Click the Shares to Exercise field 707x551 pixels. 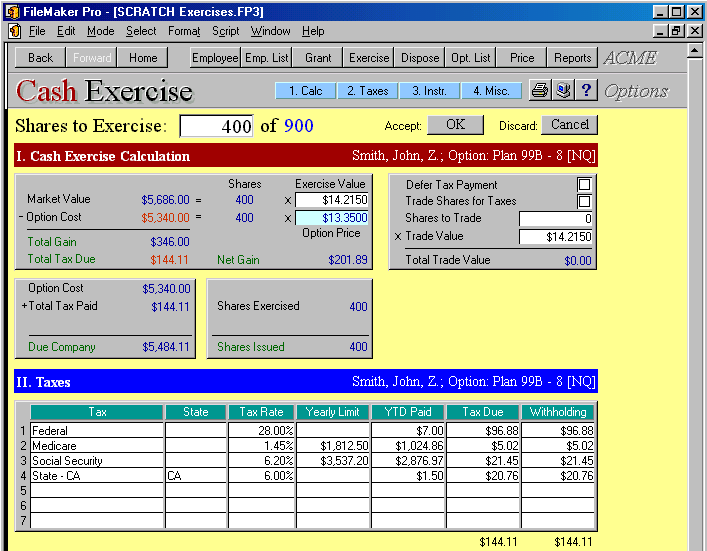(216, 126)
